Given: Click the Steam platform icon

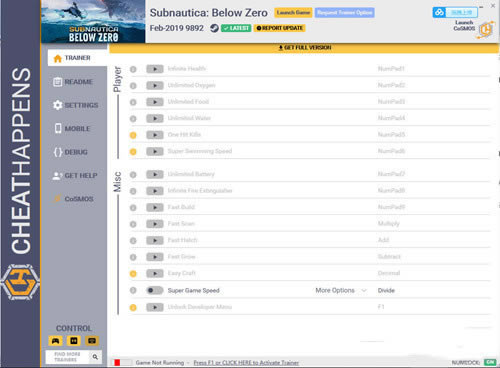Looking at the screenshot, I should pos(214,28).
